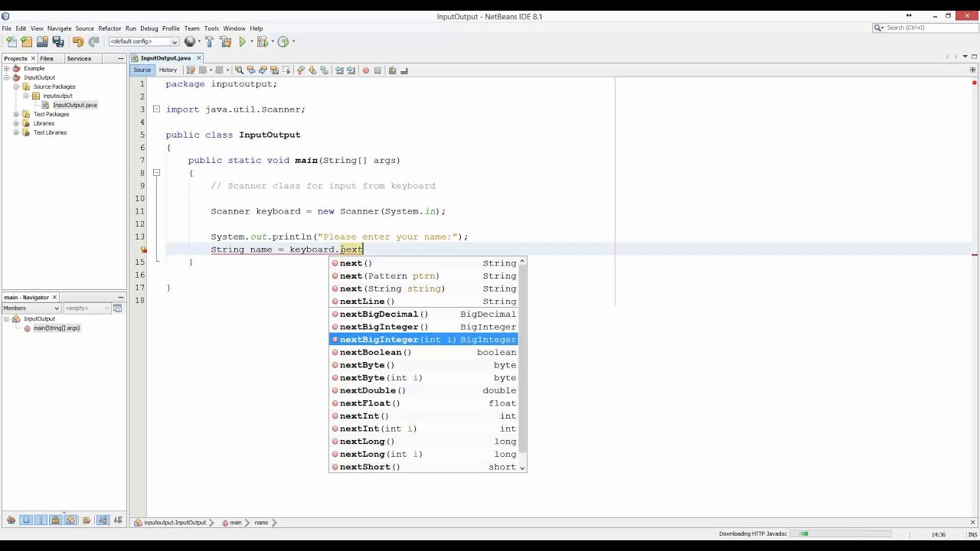Close the InputOutput.java editor tab
This screenshot has height=551, width=980.
tap(198, 58)
